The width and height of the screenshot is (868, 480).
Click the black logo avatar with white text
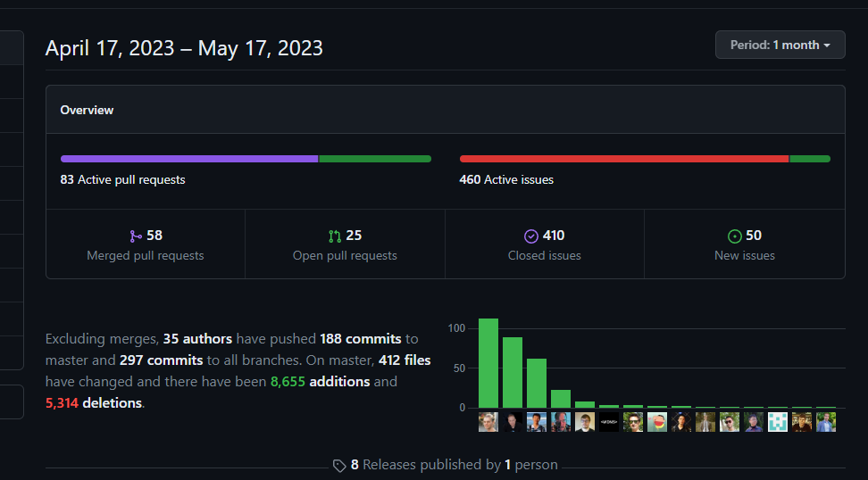[x=609, y=422]
